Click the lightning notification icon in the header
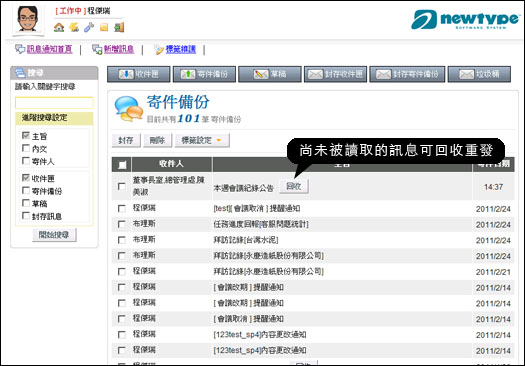Image resolution: width=525 pixels, height=366 pixels. 74,27
